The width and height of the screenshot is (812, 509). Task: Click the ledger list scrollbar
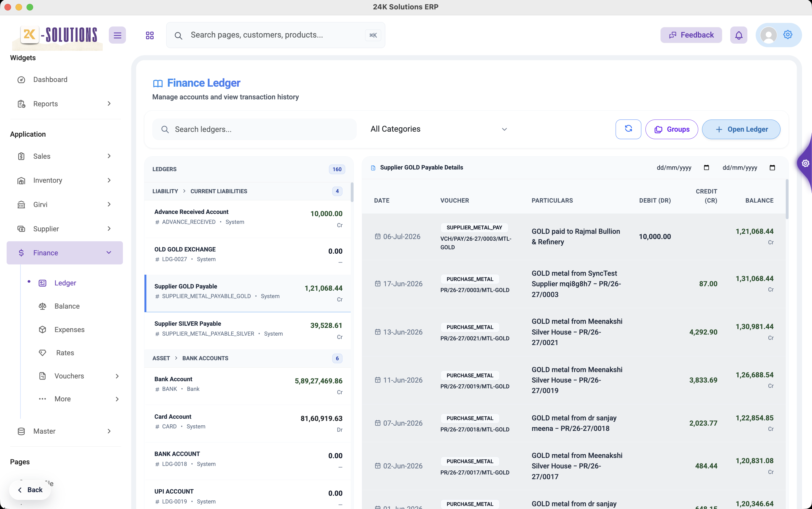(352, 192)
